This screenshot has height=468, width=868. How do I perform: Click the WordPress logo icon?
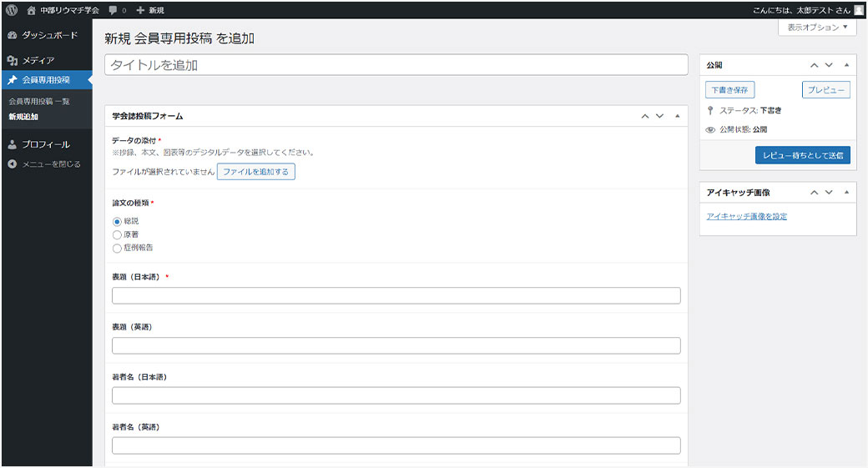(12, 10)
